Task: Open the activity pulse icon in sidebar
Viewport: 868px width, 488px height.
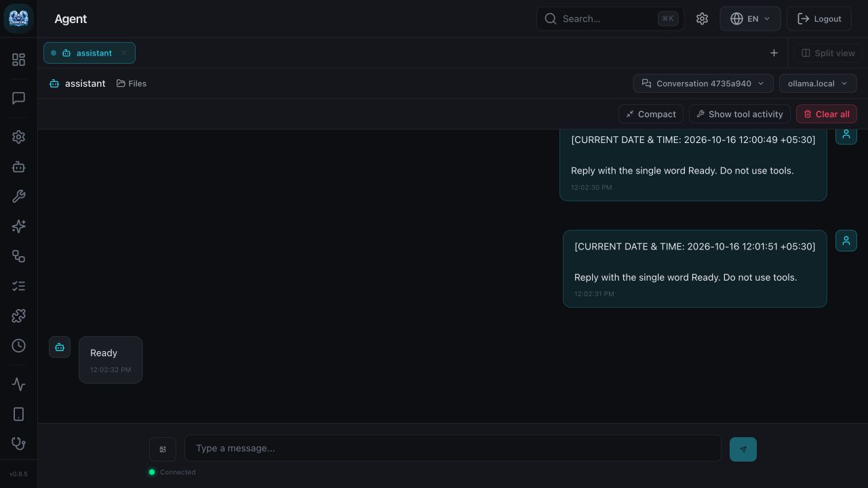Action: [x=18, y=384]
